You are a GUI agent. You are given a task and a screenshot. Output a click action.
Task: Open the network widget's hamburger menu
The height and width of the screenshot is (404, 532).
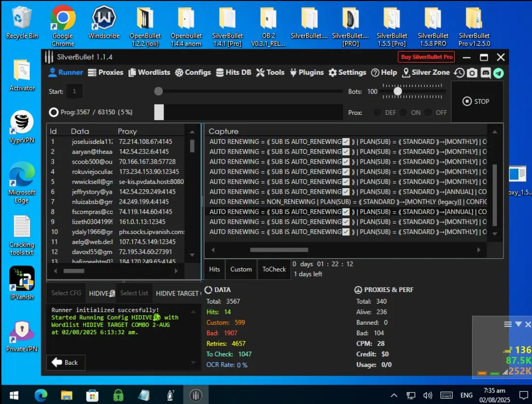[x=507, y=324]
